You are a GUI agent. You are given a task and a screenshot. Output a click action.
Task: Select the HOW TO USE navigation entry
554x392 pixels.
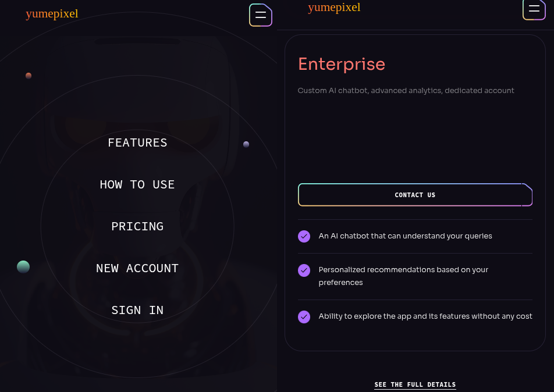(137, 184)
